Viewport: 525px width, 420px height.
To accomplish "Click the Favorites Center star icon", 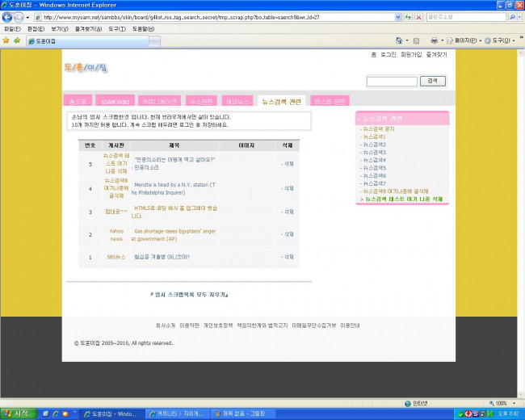I will click(x=6, y=40).
